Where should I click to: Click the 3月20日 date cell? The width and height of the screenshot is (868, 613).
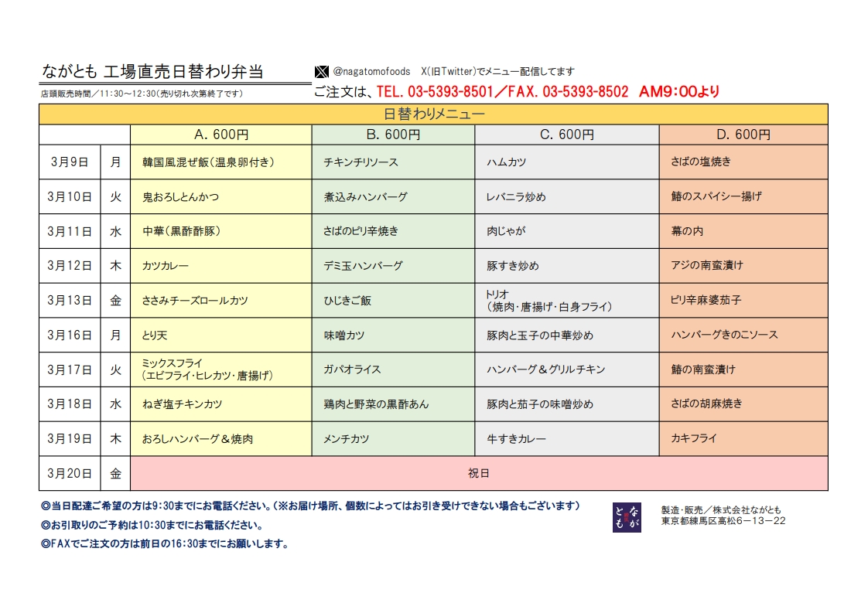click(x=70, y=474)
